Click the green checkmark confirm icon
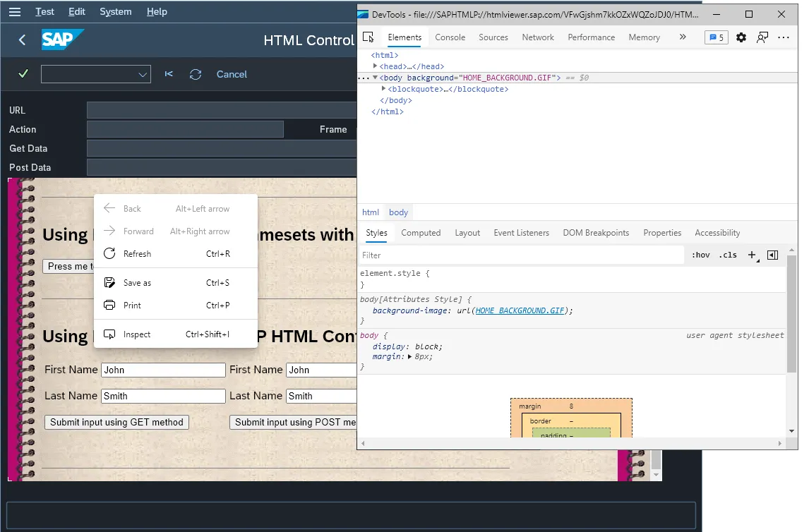Screen dimensions: 809x532 pos(22,73)
